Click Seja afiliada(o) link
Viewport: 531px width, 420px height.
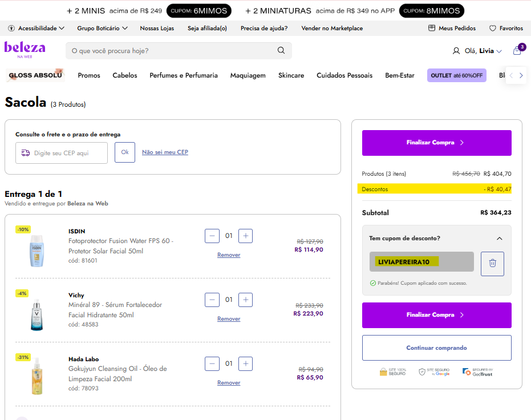pyautogui.click(x=207, y=29)
